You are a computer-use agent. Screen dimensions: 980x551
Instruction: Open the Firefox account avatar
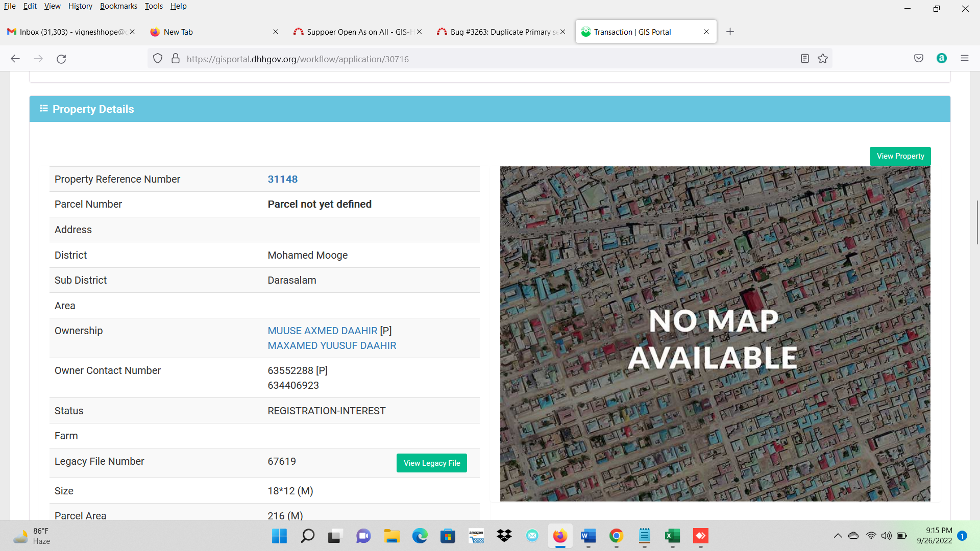point(942,58)
